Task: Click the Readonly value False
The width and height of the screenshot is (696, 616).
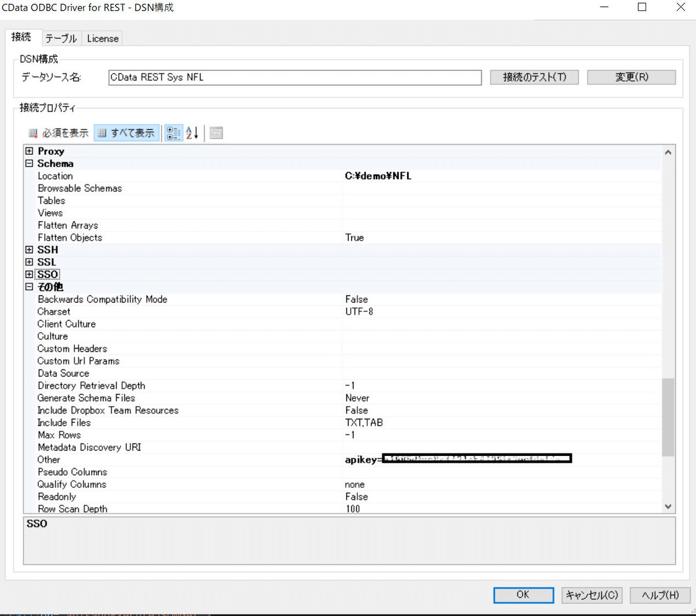Action: coord(356,497)
